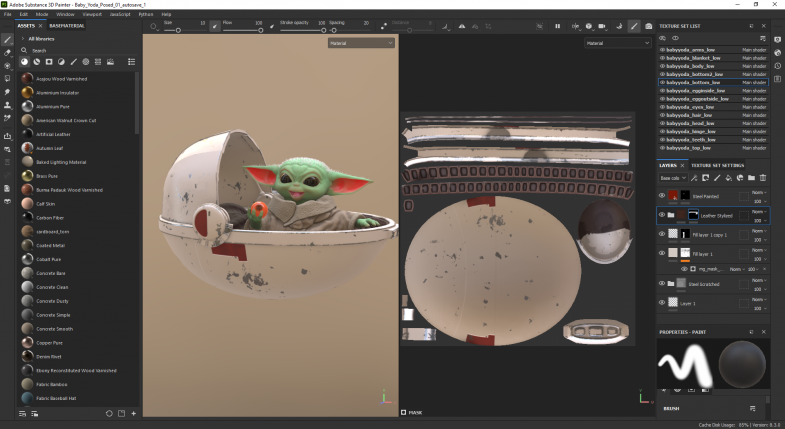Add a folder in Layers panel
Image resolution: width=785 pixels, height=429 pixels.
click(751, 178)
